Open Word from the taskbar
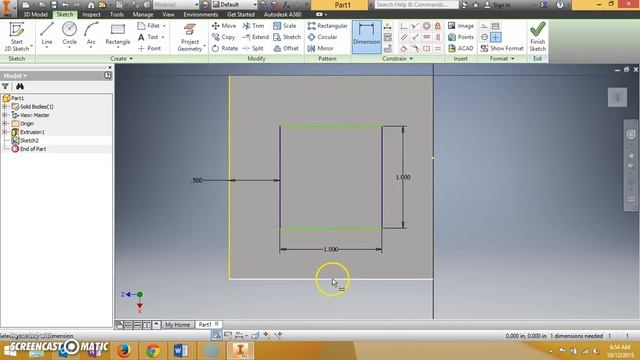 pyautogui.click(x=180, y=350)
